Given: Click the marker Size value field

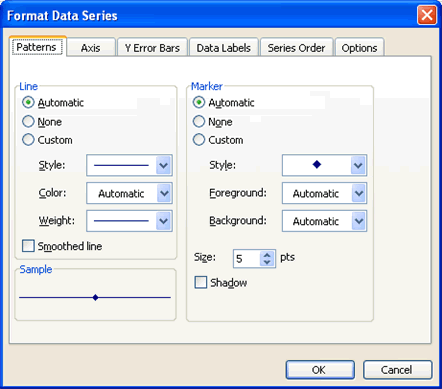Looking at the screenshot, I should click(247, 259).
